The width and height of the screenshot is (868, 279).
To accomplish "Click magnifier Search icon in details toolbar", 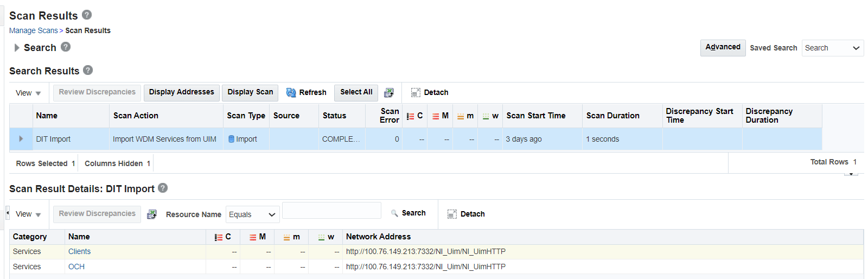I will (394, 213).
